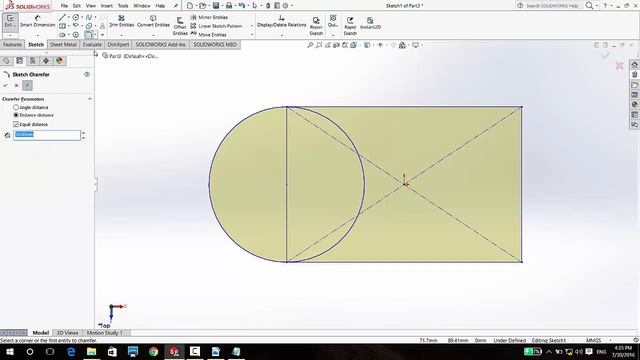Increment chamfer distance with up spinner arrow
This screenshot has width=640, height=360.
point(84,133)
